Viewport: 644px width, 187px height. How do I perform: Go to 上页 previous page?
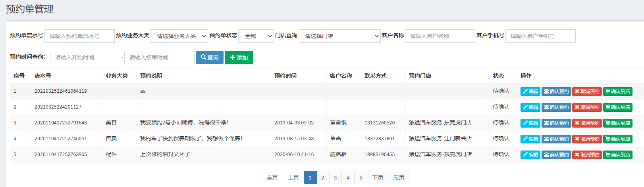[293, 177]
